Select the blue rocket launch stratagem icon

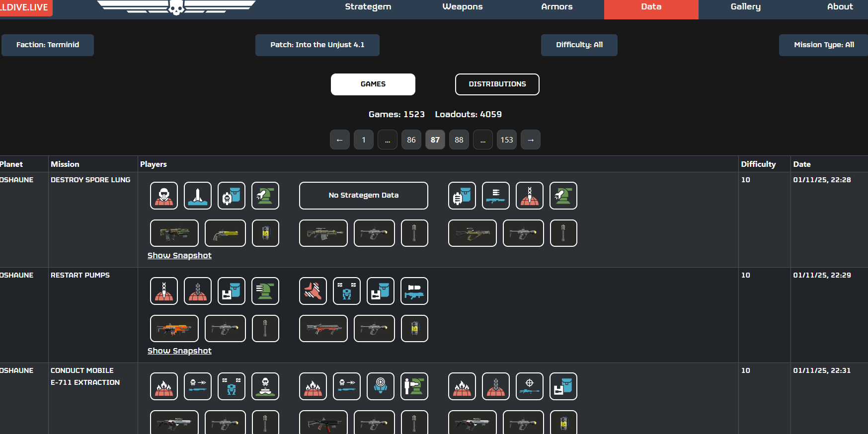(198, 196)
